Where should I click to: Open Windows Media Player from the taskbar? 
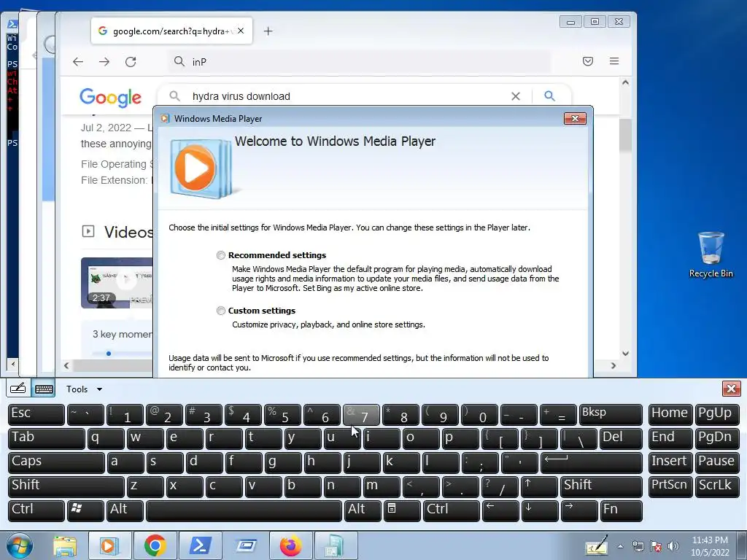click(109, 545)
